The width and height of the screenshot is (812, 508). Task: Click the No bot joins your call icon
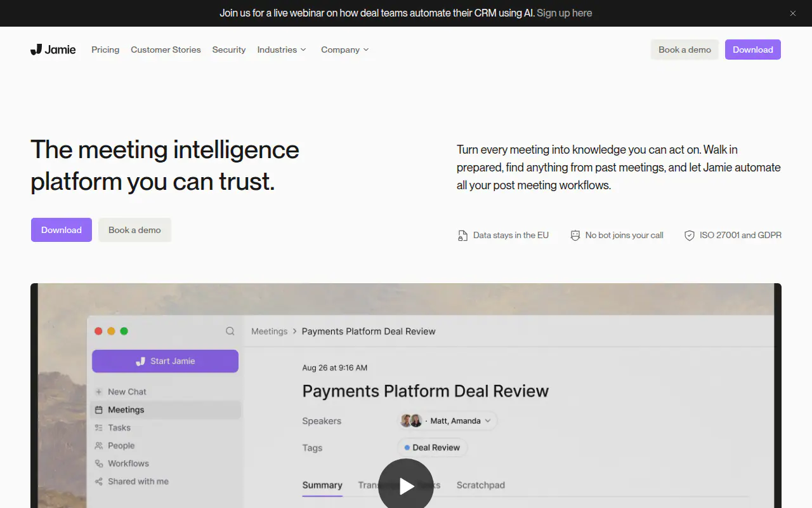pos(575,236)
